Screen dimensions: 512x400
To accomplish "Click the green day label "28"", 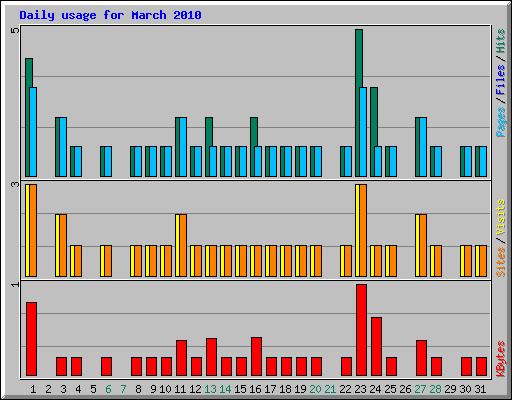I will point(435,389).
